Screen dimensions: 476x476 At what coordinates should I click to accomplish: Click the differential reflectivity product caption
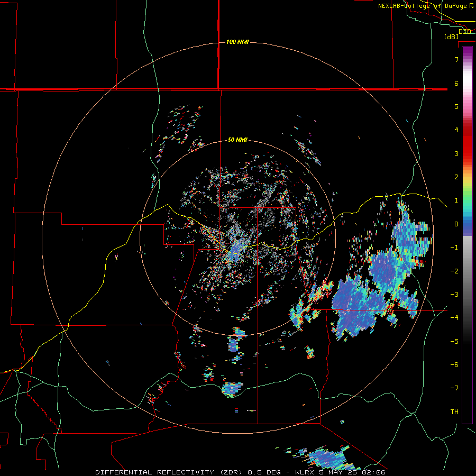[x=240, y=472]
